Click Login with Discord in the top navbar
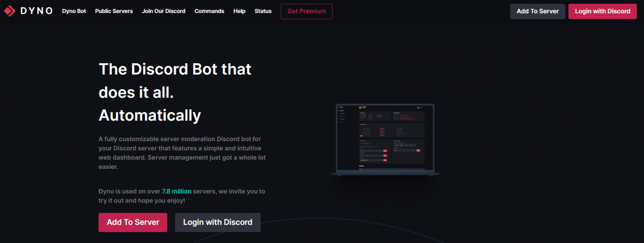This screenshot has height=243, width=644. (x=602, y=11)
